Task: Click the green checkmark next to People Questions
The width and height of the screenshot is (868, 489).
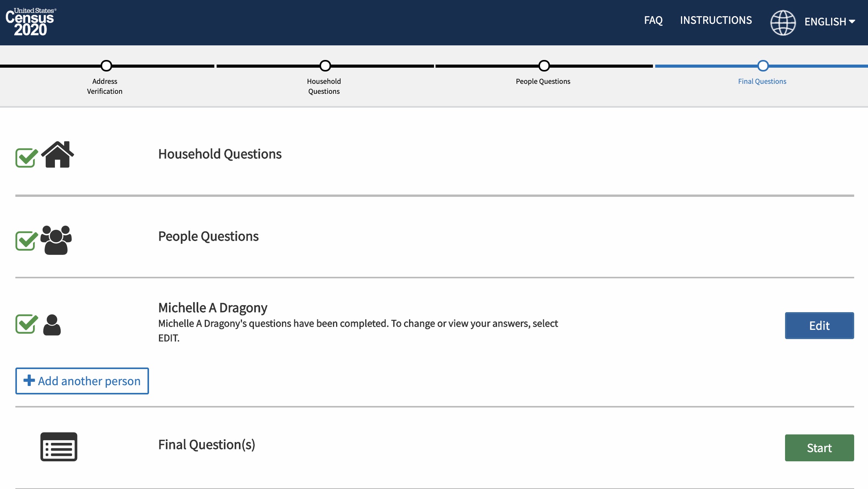Action: 27,241
